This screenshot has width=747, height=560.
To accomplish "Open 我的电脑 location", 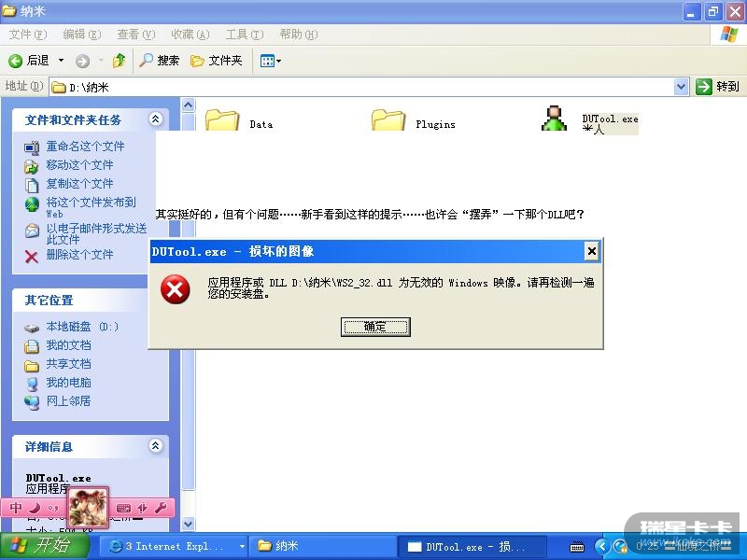I will (x=68, y=383).
